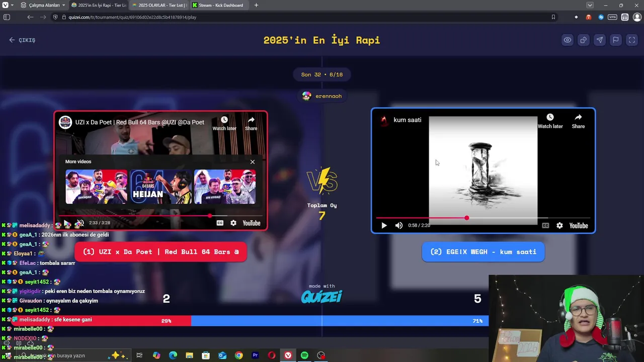Open Google Chrome from taskbar
The image size is (644, 362).
(x=238, y=355)
